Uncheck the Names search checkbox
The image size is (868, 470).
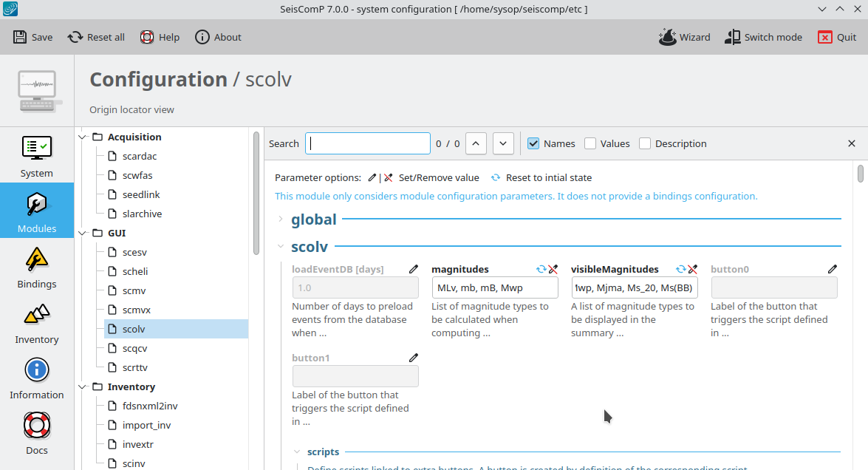534,143
